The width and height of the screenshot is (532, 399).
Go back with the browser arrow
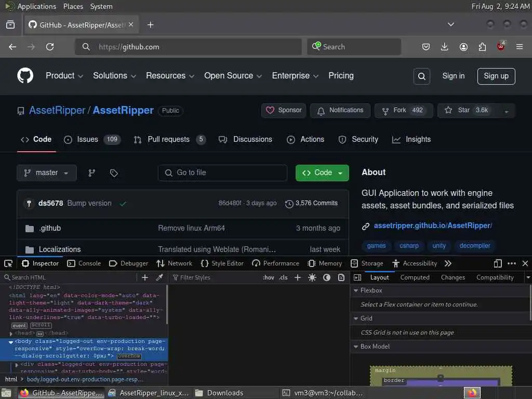12,47
